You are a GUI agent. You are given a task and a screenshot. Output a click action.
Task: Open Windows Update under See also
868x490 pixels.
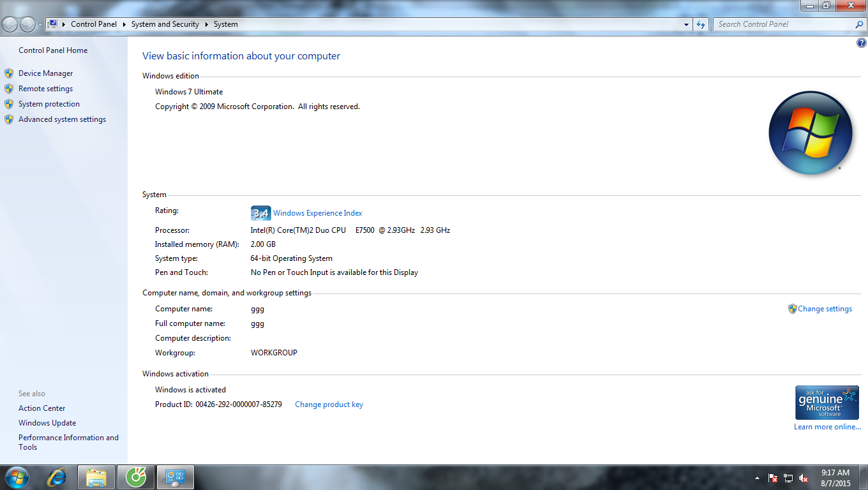tap(47, 423)
